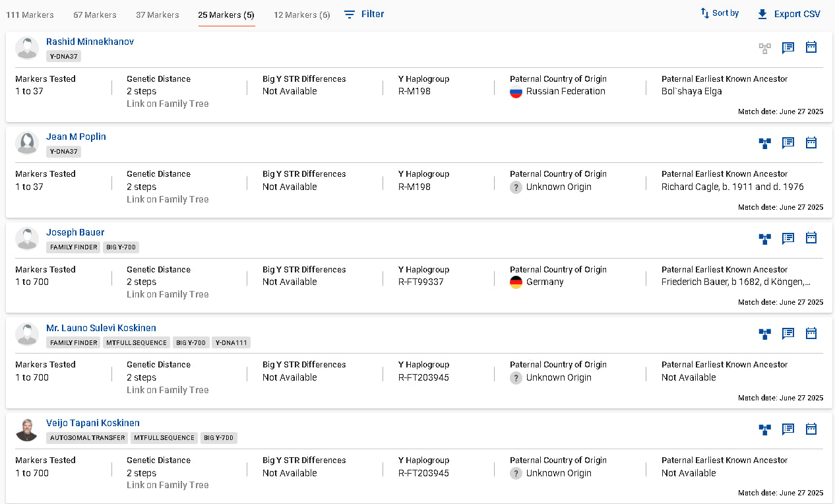Click the Y-DNA37 badge under Jean M Poplin

[64, 152]
